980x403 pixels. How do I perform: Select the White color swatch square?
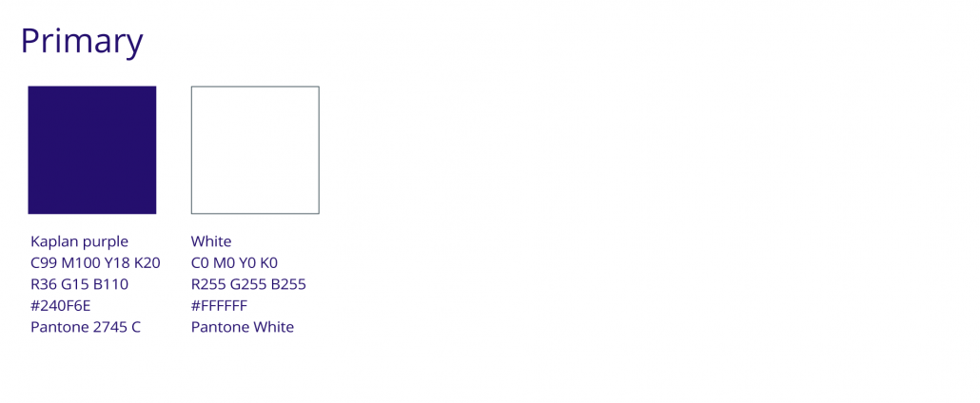[255, 150]
